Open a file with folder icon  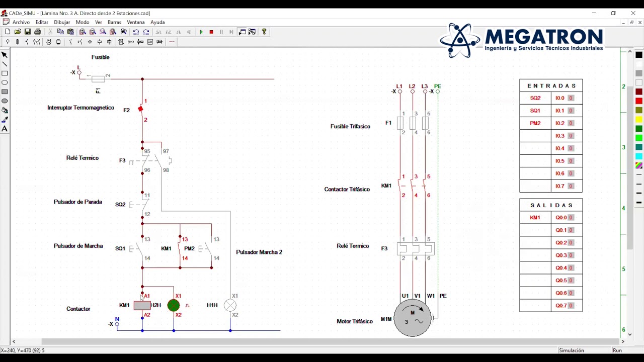(18, 32)
